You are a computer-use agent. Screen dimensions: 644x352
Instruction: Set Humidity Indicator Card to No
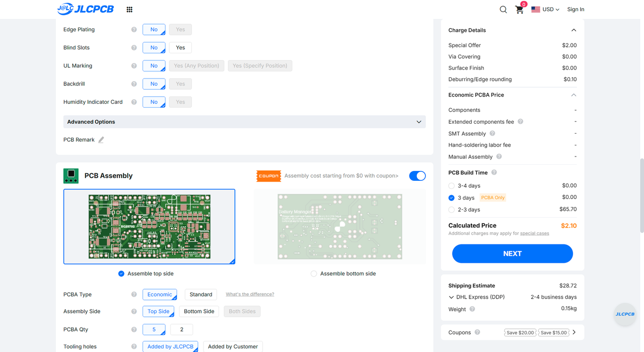(154, 102)
